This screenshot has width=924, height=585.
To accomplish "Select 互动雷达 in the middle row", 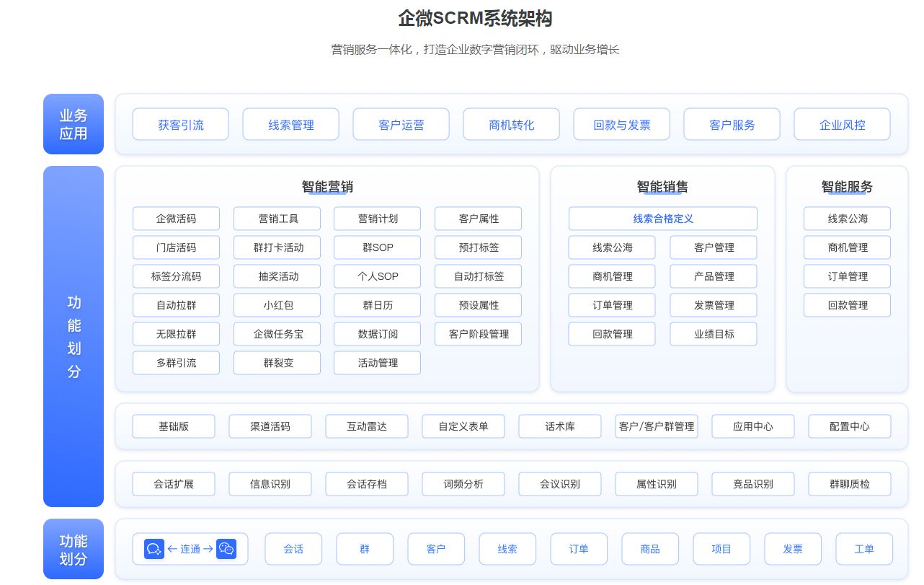I will 367,426.
